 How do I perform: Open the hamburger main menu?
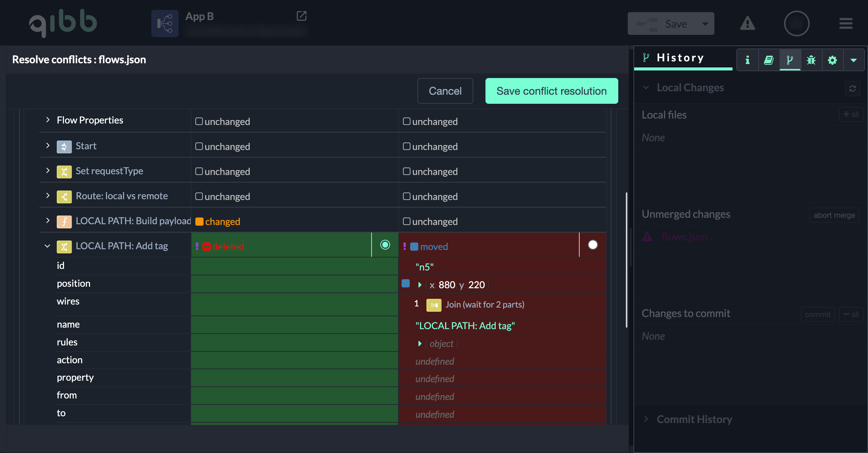(846, 23)
